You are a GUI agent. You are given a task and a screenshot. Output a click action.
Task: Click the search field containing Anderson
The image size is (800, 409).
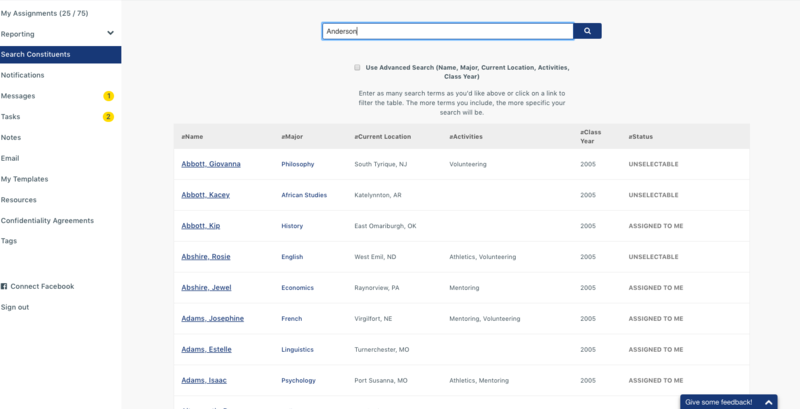(x=447, y=31)
